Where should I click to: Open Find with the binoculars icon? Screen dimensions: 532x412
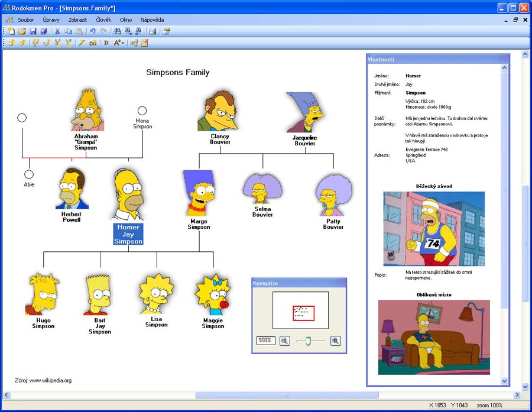[117, 31]
